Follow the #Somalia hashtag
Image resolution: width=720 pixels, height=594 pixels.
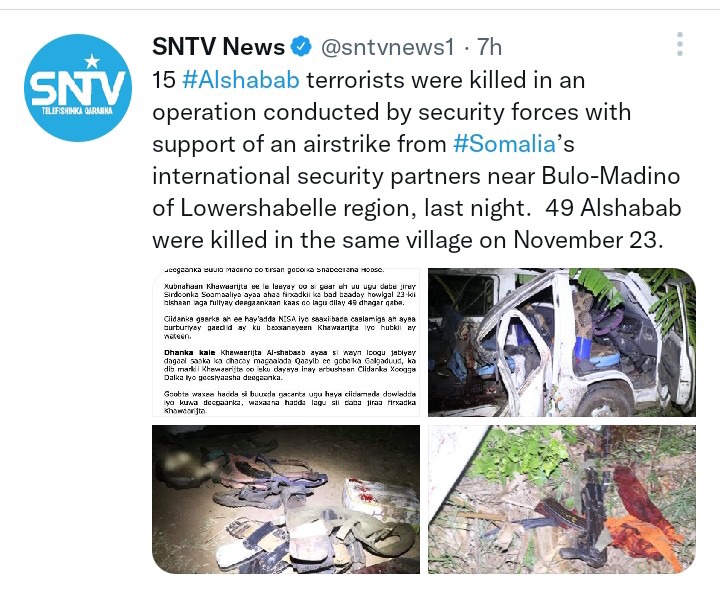[505, 144]
